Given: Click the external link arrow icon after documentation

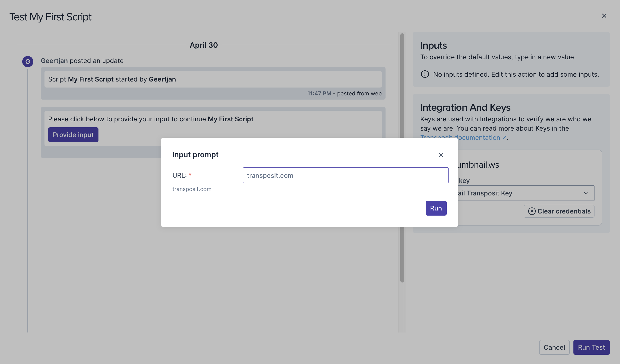Looking at the screenshot, I should click(x=504, y=138).
